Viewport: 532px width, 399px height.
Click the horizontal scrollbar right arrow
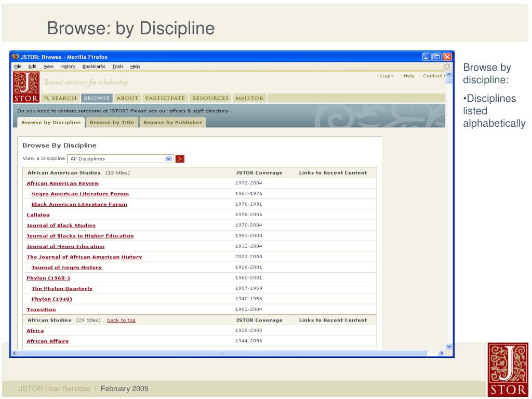(x=442, y=353)
